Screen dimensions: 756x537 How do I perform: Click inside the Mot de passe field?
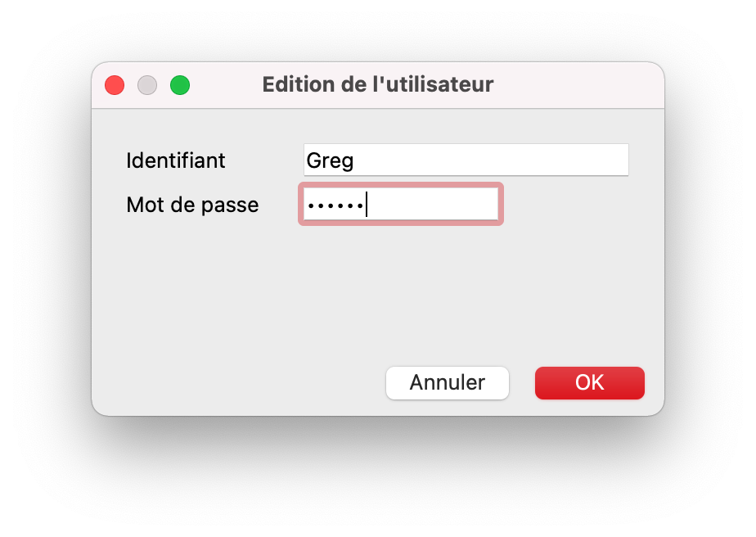click(x=400, y=205)
